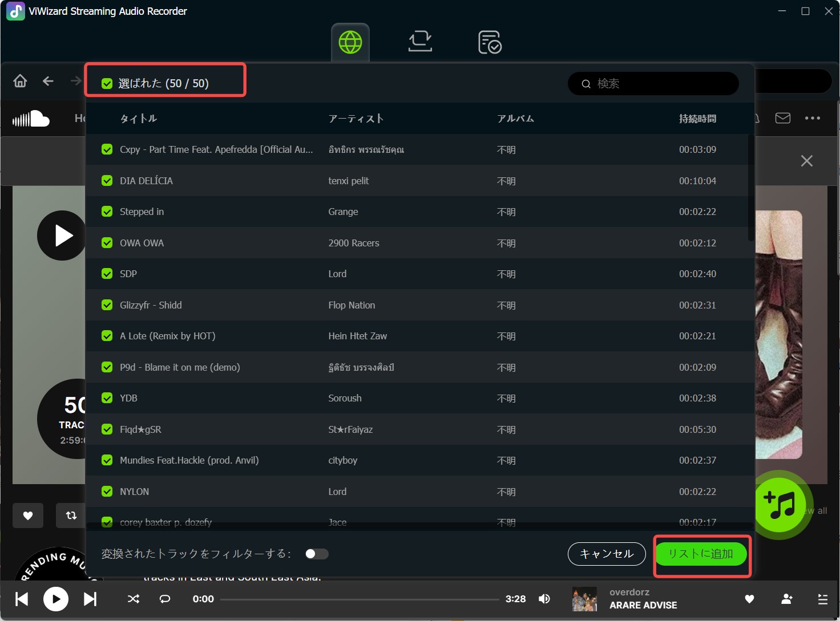Click the アルバム column header
Viewport: 840px width, 621px height.
pos(515,119)
